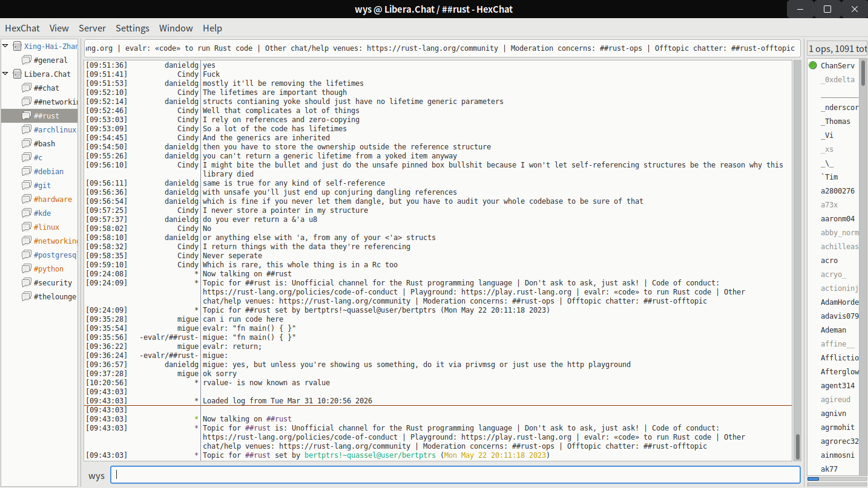This screenshot has width=868, height=488.
Task: Click the [09:37:28] timestamp
Action: point(107,374)
